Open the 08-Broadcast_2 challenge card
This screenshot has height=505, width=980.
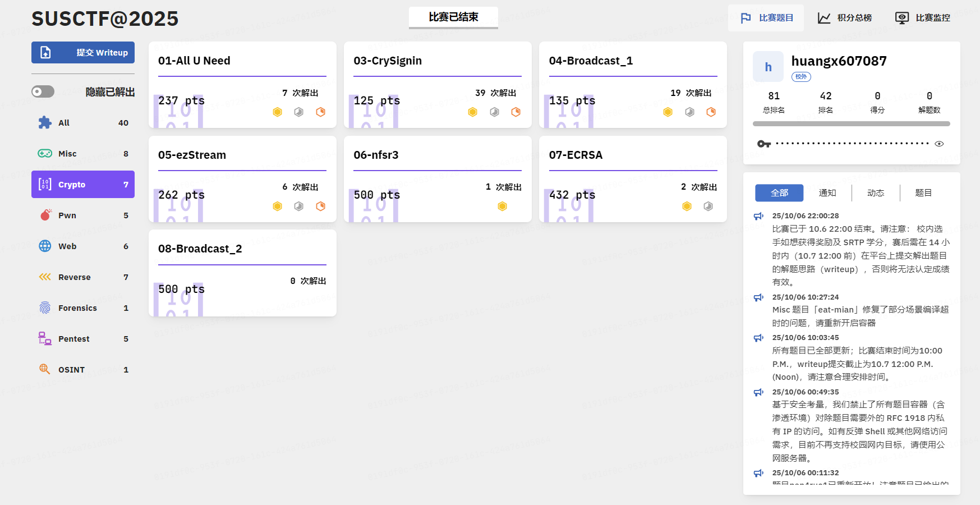click(242, 273)
